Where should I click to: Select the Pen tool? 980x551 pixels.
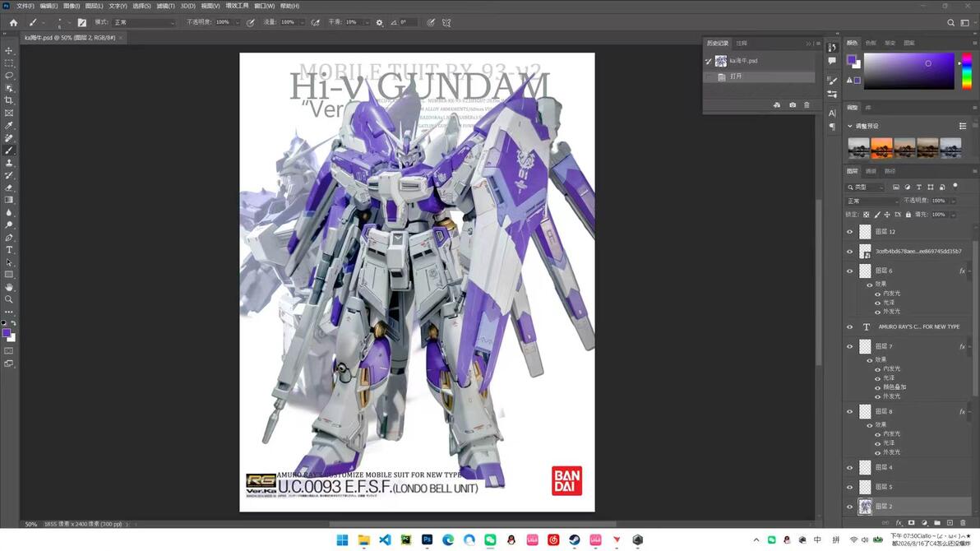click(x=9, y=238)
